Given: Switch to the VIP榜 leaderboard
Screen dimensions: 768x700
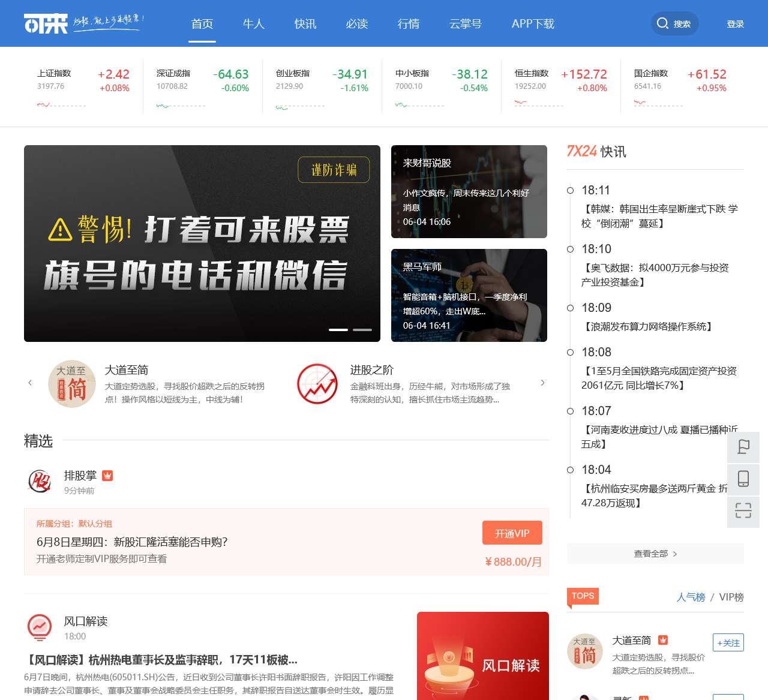Looking at the screenshot, I should pyautogui.click(x=732, y=597).
